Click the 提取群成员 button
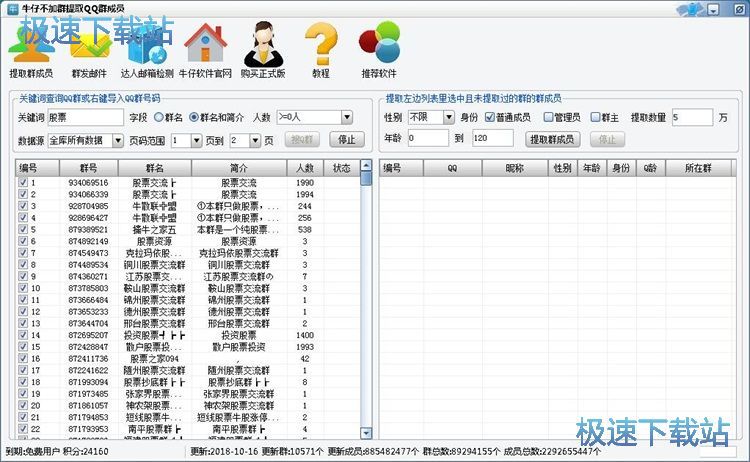The width and height of the screenshot is (750, 462). 552,140
